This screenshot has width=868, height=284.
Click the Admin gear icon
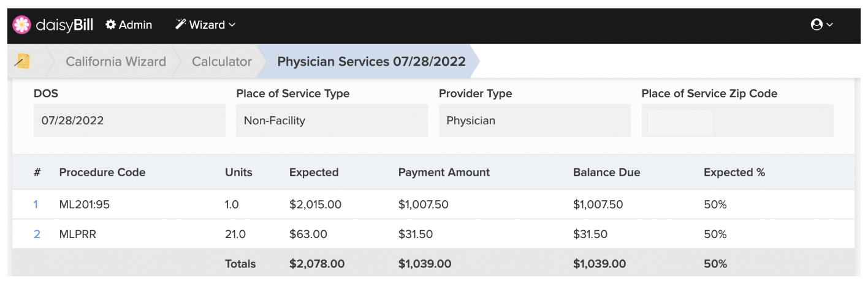click(111, 24)
